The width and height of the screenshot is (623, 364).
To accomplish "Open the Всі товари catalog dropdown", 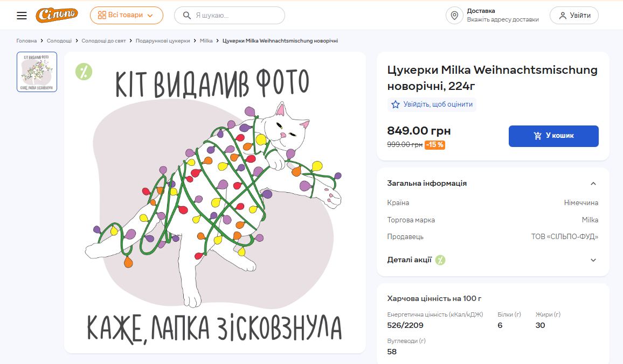I will pyautogui.click(x=126, y=16).
